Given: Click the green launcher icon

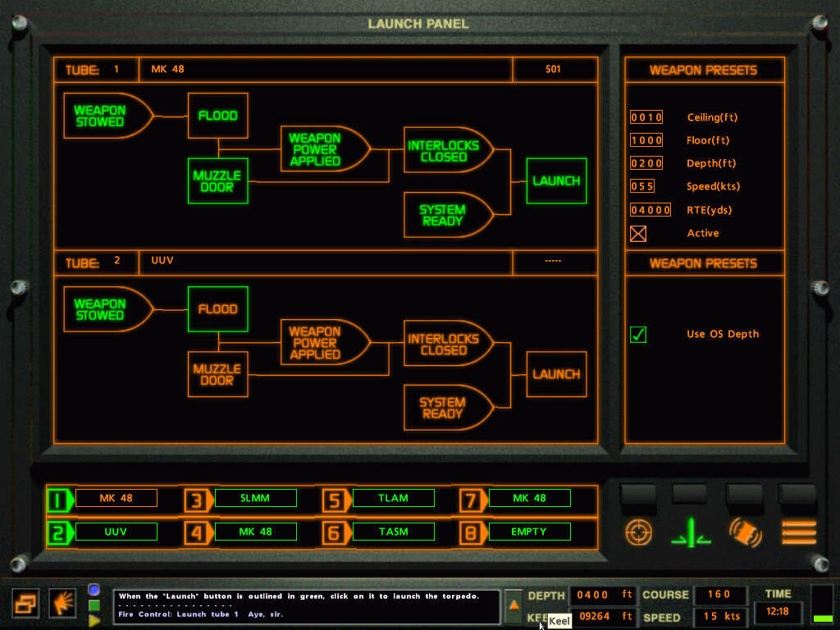Looking at the screenshot, I should pyautogui.click(x=691, y=532).
